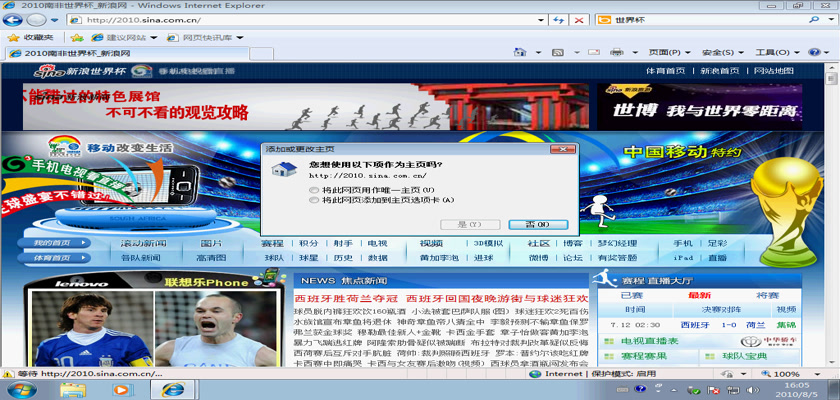Click the address bar URL field
The image size is (840, 400).
tap(300, 20)
